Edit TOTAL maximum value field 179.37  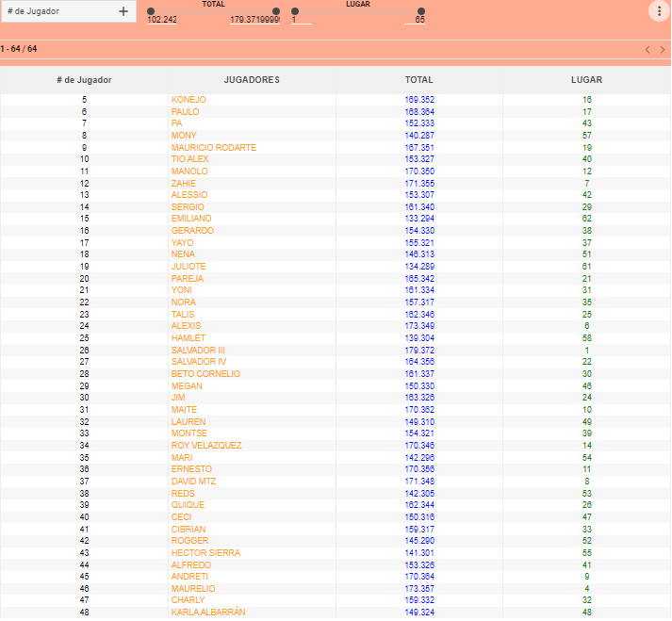[255, 20]
